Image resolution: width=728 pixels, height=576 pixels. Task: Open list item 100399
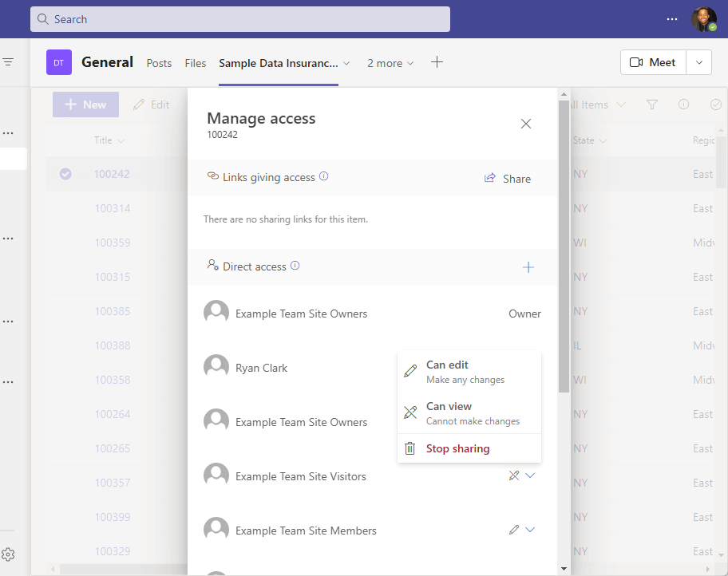pos(113,517)
